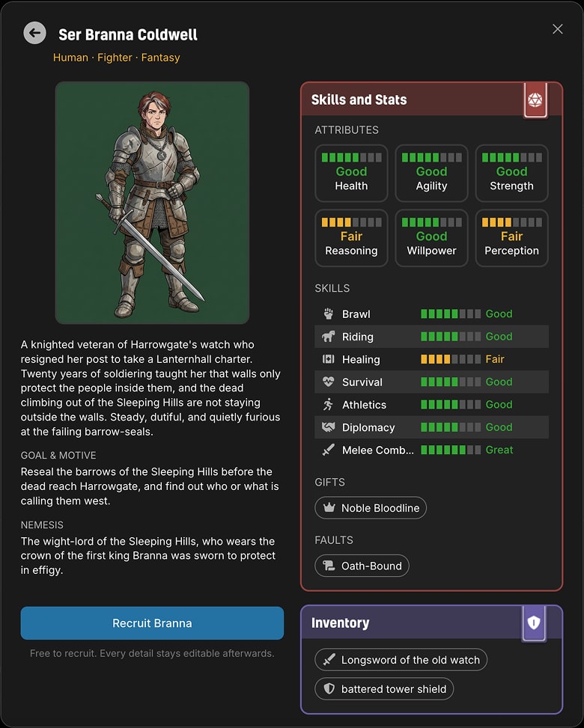The height and width of the screenshot is (728, 584).
Task: Click the truncated Melee Comb... label
Action: (377, 450)
